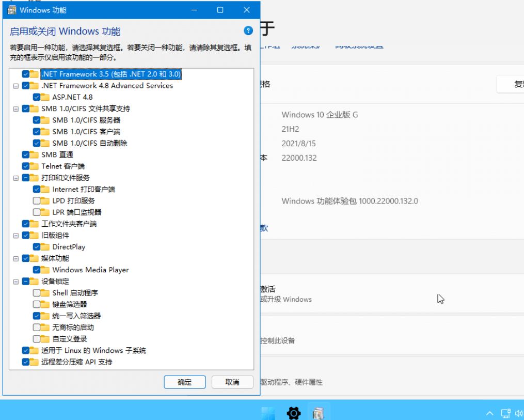This screenshot has height=420, width=524.
Task: Click folder icon beside ASP.NET 4.8
Action: [x=45, y=97]
